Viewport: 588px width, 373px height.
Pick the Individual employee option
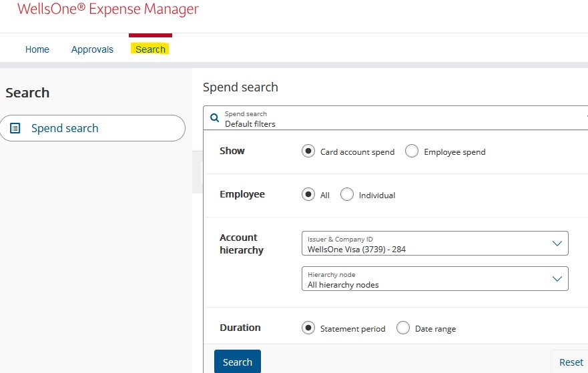[x=347, y=195]
